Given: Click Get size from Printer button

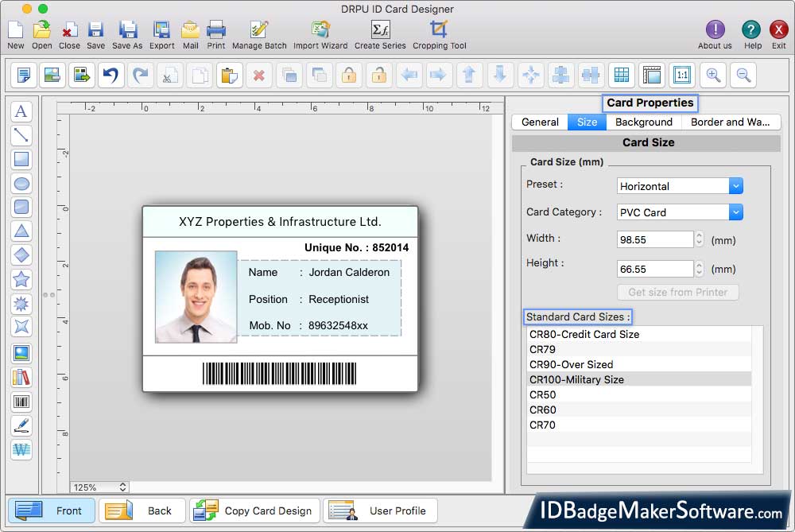Looking at the screenshot, I should click(x=677, y=292).
